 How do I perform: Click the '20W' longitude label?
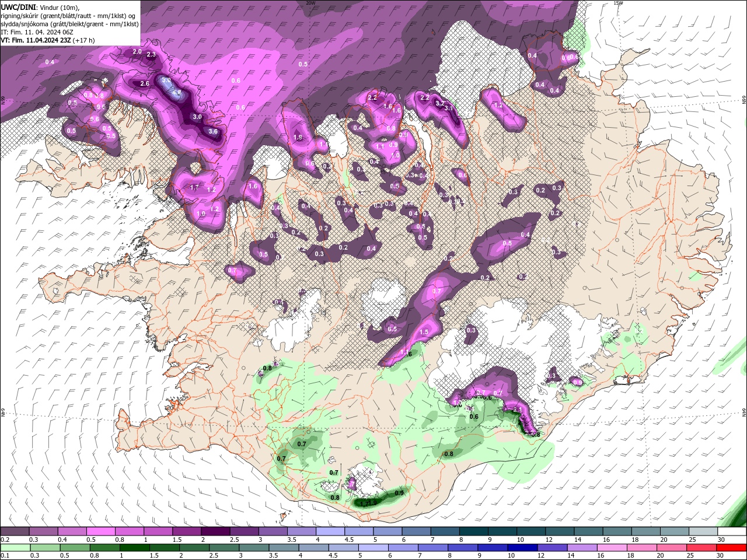pyautogui.click(x=310, y=3)
